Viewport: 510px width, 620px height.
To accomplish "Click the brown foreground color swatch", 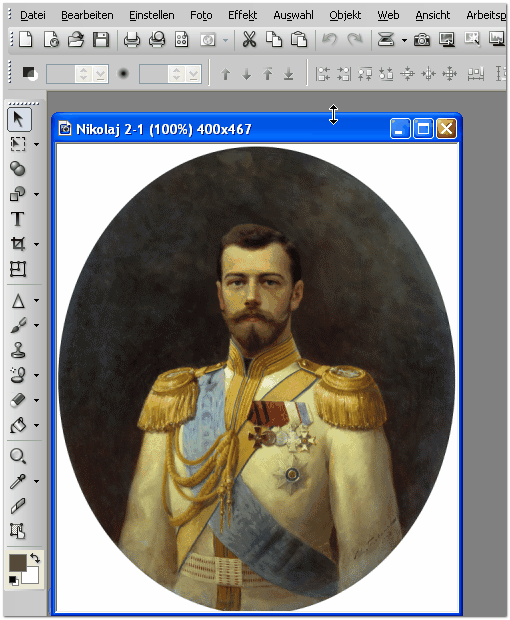I will point(17,562).
